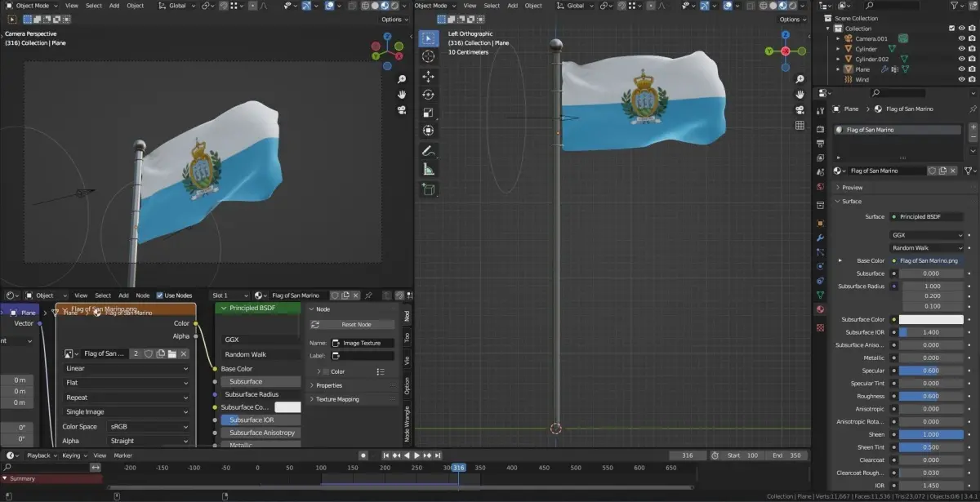Hide Plane via eye icon in outliner

coord(960,69)
